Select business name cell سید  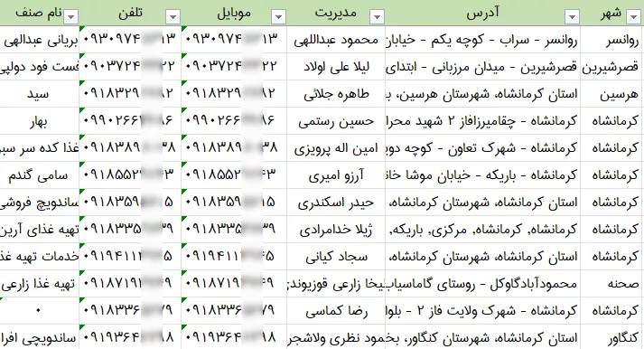pyautogui.click(x=40, y=94)
